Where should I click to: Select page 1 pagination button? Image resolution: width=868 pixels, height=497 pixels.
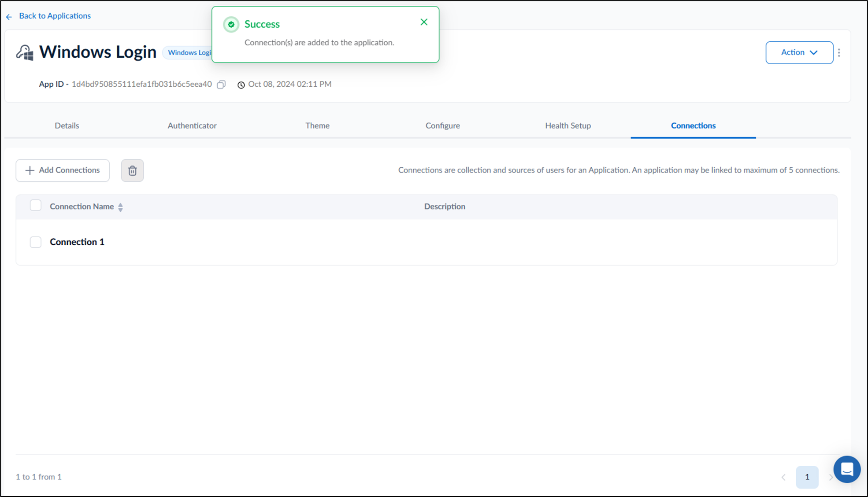(x=807, y=477)
